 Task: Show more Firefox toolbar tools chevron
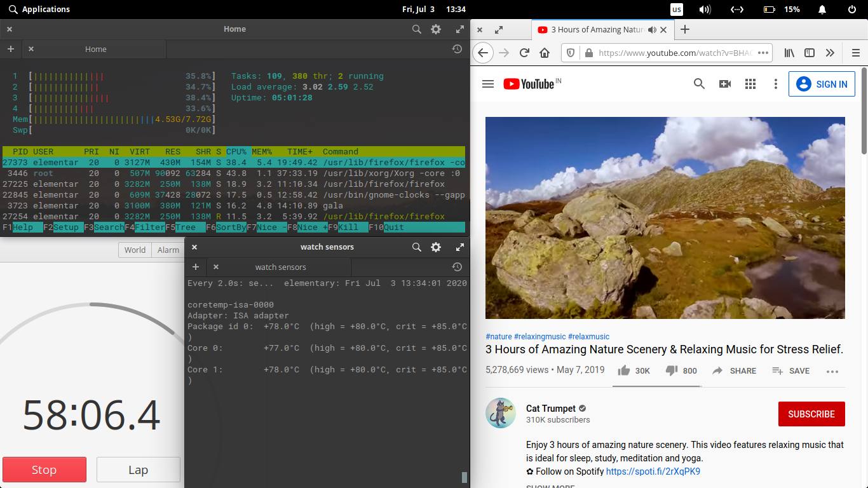[x=830, y=53]
